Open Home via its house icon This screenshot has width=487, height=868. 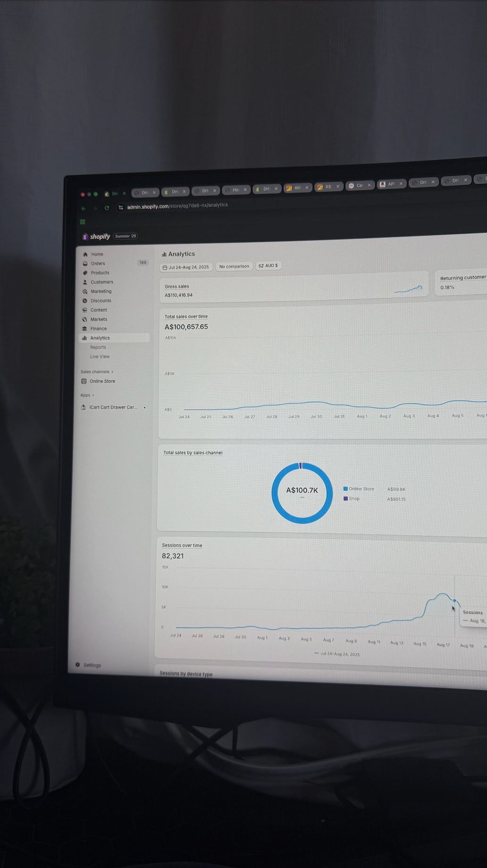coord(85,254)
